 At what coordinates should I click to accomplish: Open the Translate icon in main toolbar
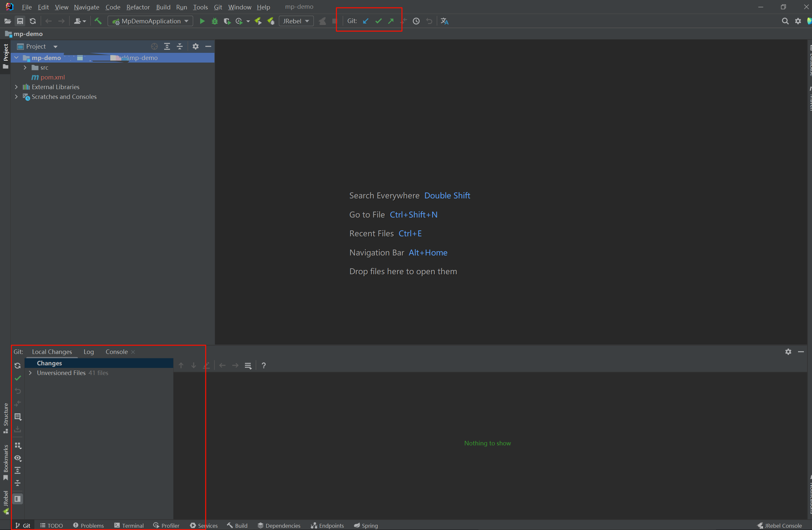click(444, 21)
